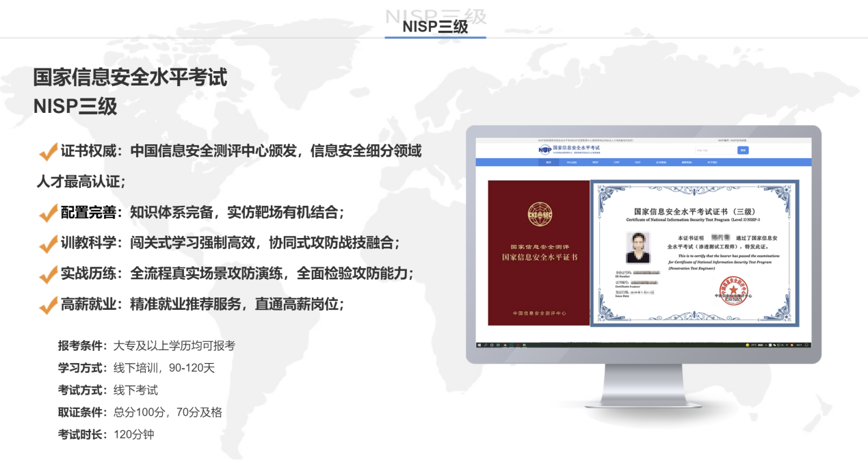868x463 pixels.
Task: Open the ISAT navigation menu item
Action: coord(637,163)
